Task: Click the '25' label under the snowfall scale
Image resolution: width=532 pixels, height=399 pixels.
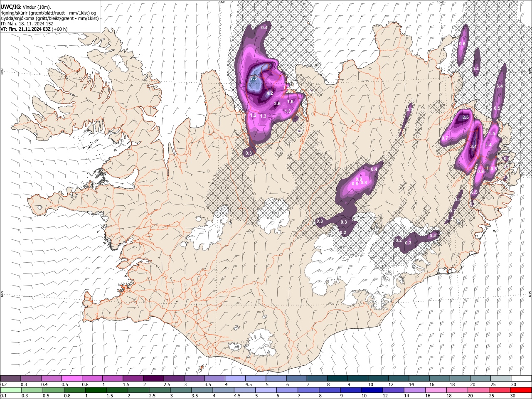Action: 493,384
